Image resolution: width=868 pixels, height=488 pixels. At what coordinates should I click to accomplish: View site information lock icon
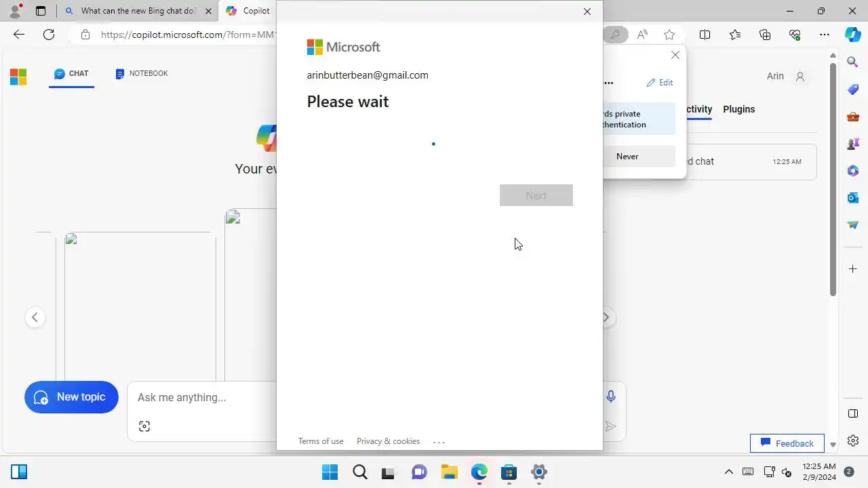coord(85,35)
